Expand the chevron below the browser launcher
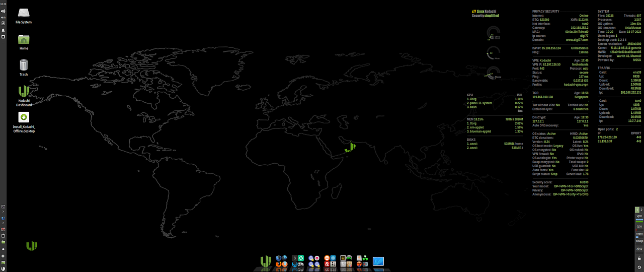644x272 pixels. 3,223
